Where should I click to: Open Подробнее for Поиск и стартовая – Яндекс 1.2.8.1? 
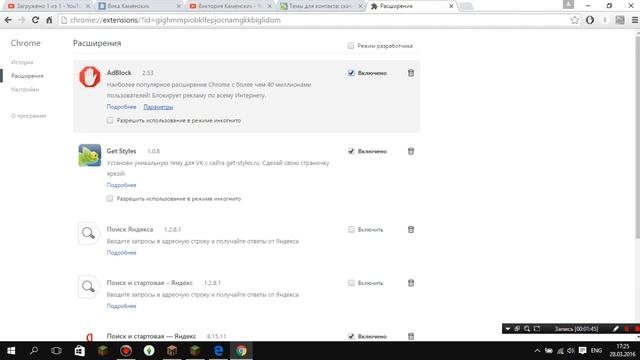click(121, 306)
